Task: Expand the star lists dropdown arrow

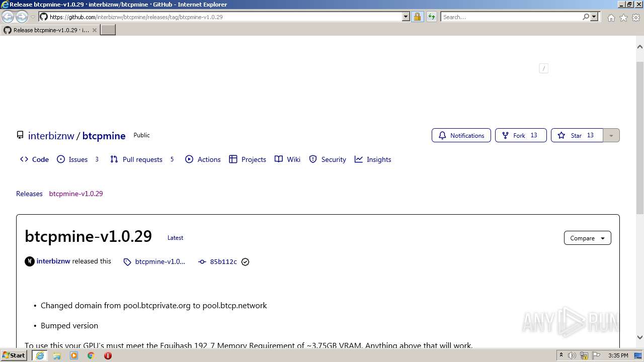Action: point(611,135)
